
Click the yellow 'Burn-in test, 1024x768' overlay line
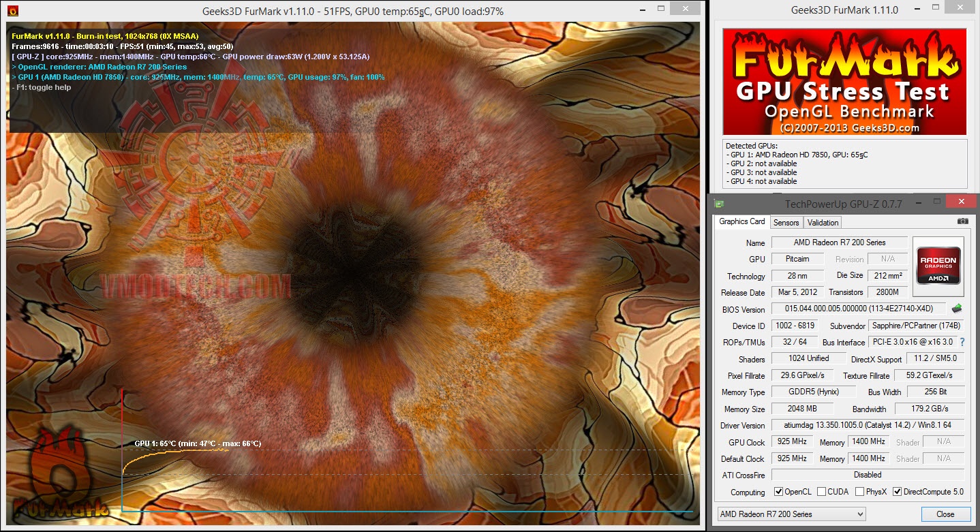[x=105, y=35]
